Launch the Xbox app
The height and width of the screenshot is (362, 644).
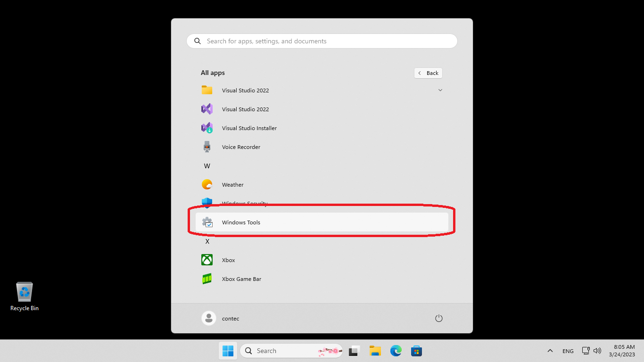coord(228,260)
